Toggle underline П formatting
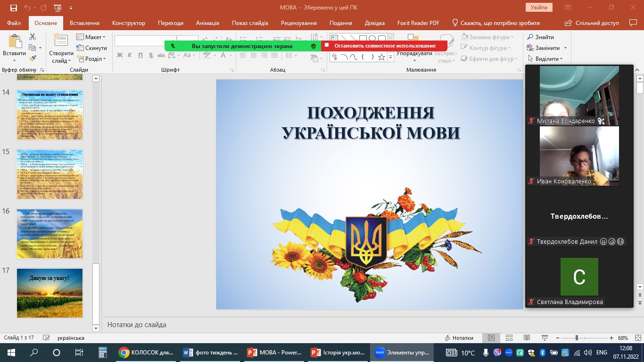Image resolution: width=644 pixels, height=362 pixels. (x=140, y=55)
